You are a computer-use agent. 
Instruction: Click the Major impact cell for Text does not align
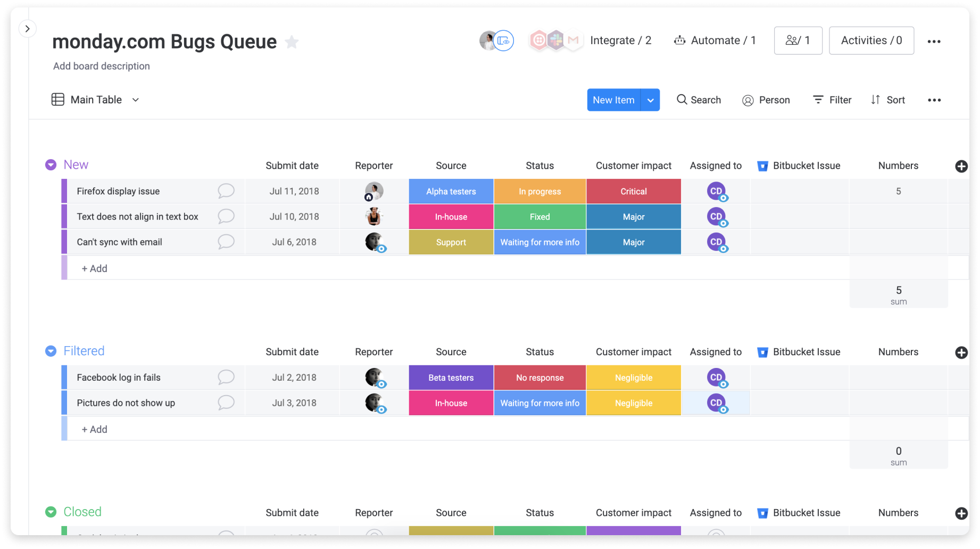tap(634, 217)
